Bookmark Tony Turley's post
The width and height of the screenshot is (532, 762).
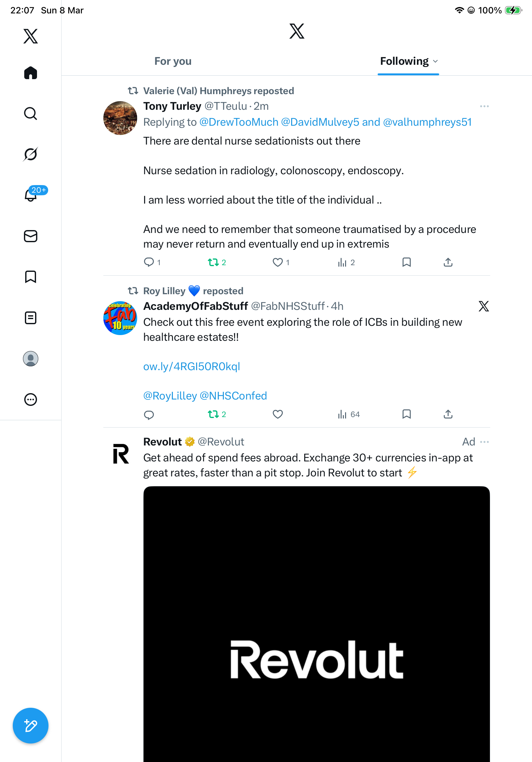coord(407,263)
